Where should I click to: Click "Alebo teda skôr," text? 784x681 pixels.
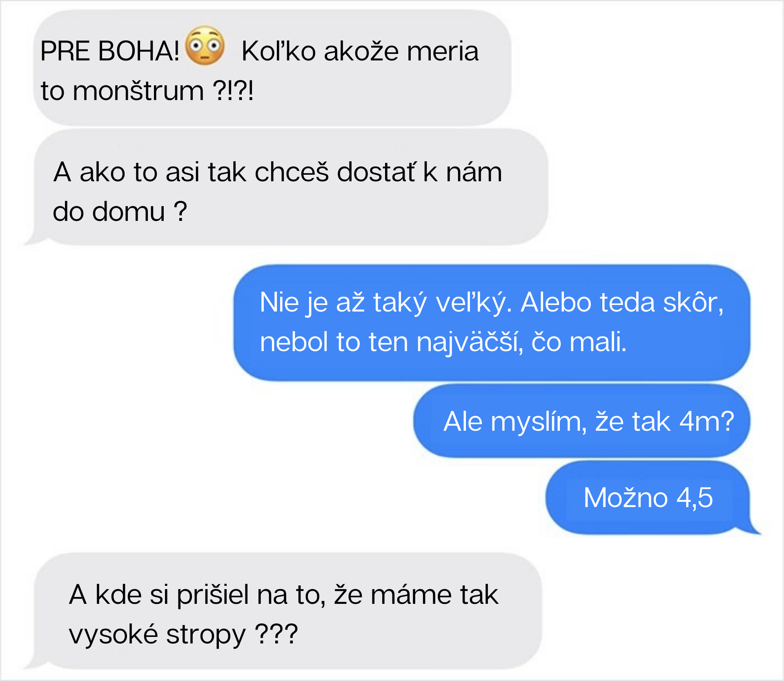(x=622, y=303)
